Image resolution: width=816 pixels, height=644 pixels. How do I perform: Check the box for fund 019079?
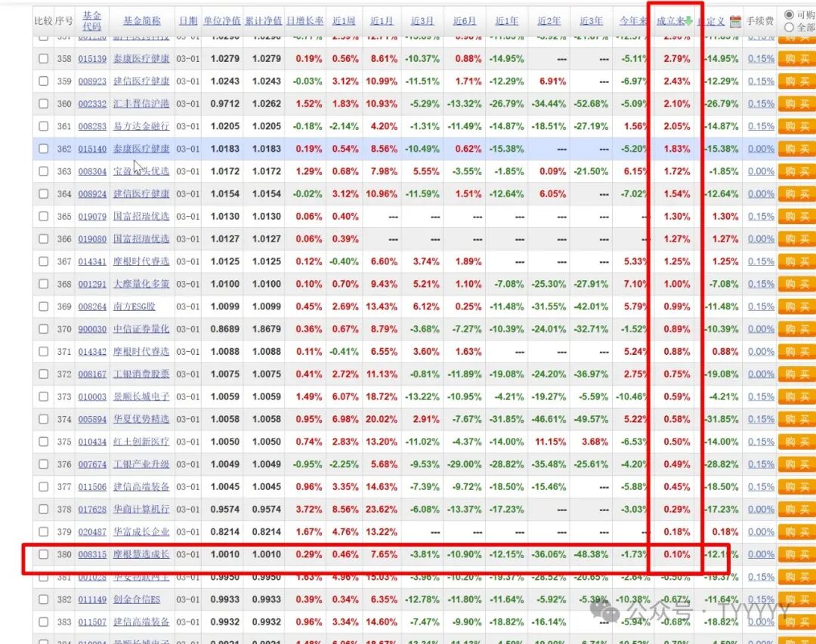pos(44,217)
